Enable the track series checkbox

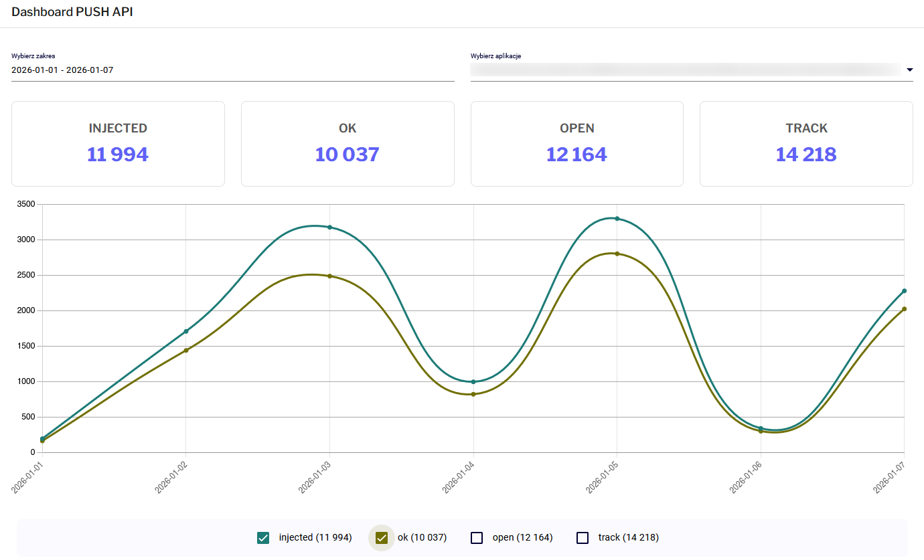tap(583, 538)
